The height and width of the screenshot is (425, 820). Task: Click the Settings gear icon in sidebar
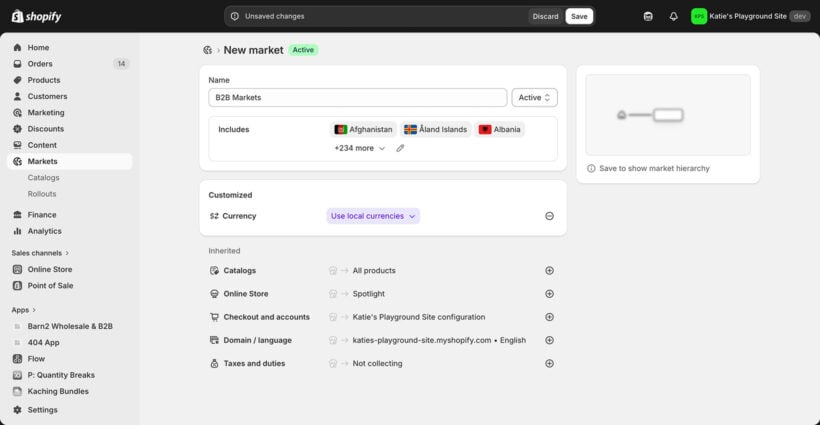[17, 410]
